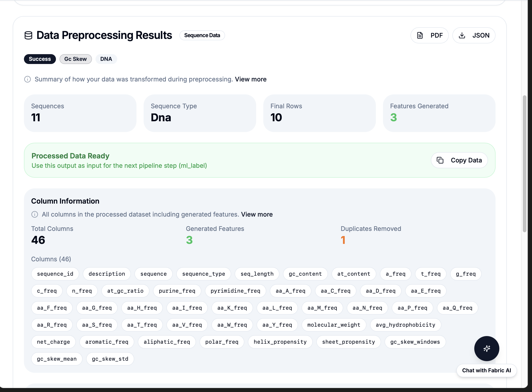Image resolution: width=532 pixels, height=392 pixels.
Task: Select the aliphatic_freq column chip
Action: [167, 342]
